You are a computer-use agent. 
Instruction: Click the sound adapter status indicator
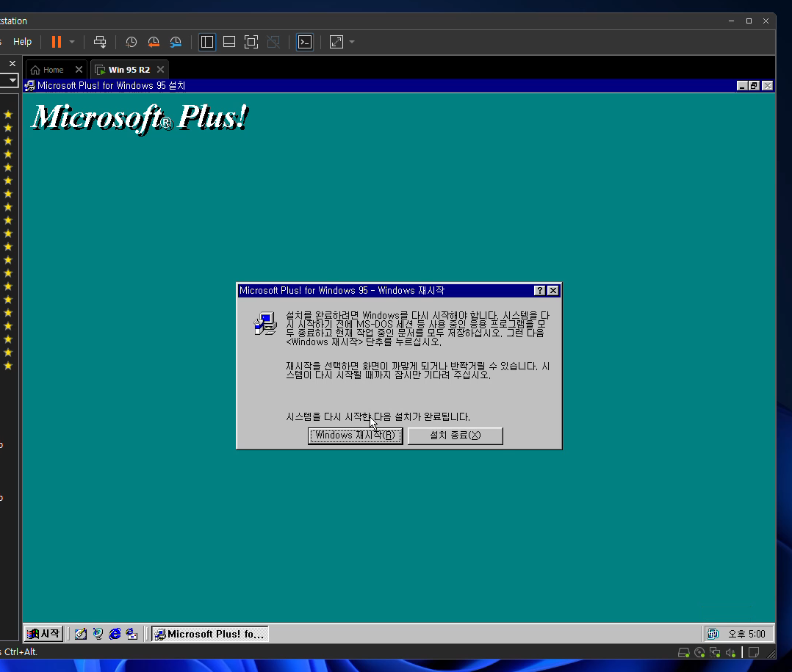click(730, 652)
